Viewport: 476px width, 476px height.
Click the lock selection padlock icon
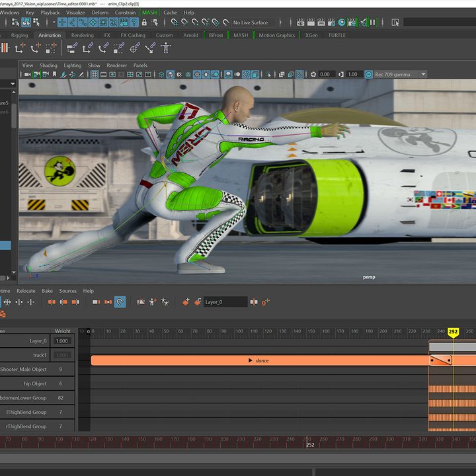point(144,22)
